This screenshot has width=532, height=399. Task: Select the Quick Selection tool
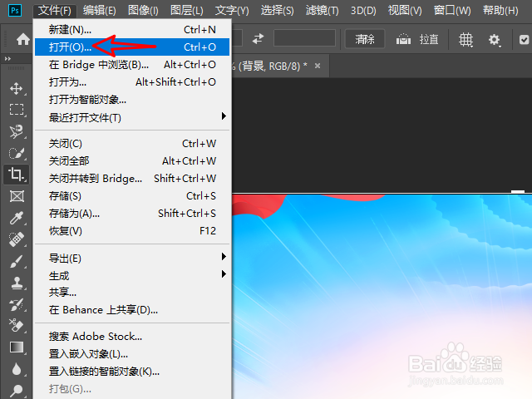[x=17, y=153]
